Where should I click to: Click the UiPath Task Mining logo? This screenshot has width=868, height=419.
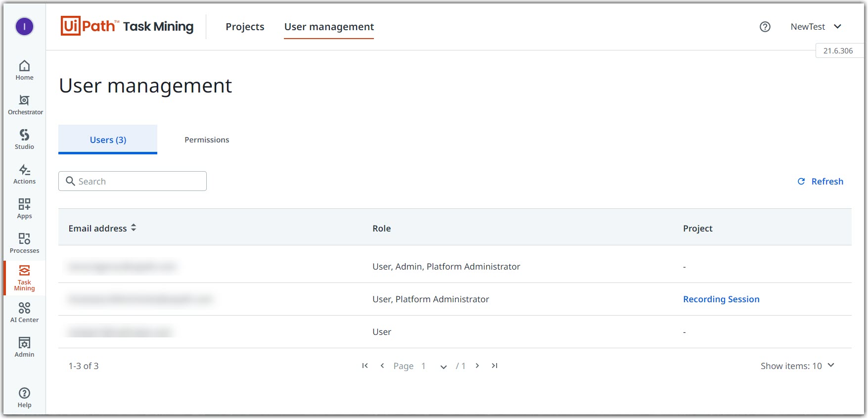click(127, 26)
